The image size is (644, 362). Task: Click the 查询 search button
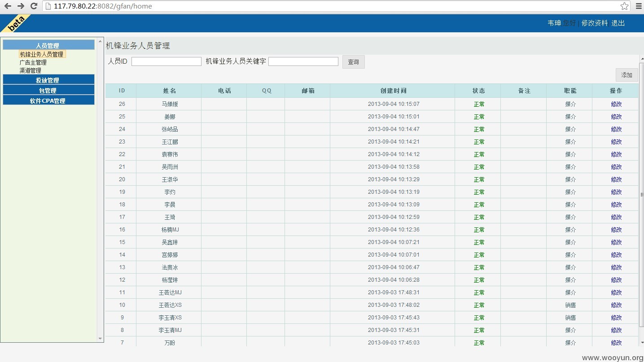(x=353, y=62)
